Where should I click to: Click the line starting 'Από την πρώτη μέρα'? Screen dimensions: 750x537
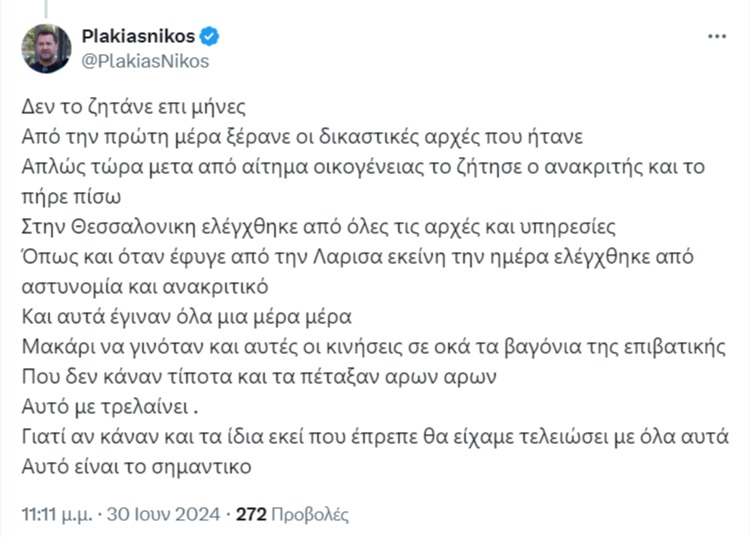pos(302,137)
